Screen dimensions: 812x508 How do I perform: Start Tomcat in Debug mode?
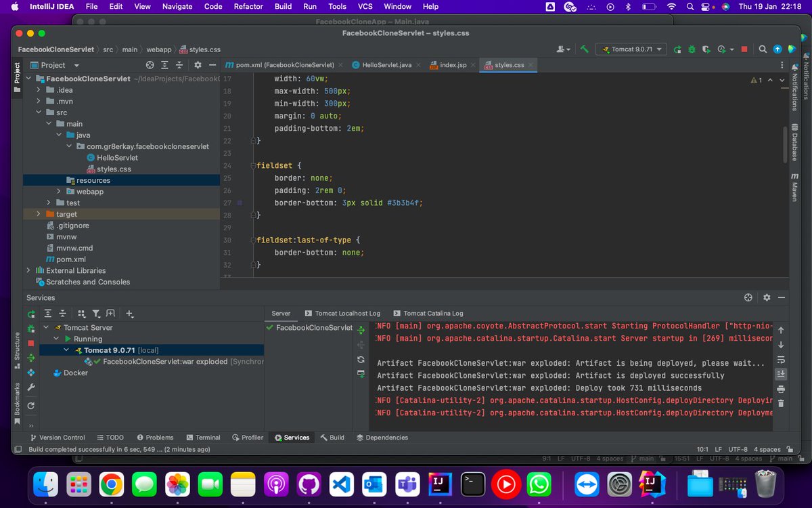pyautogui.click(x=692, y=49)
